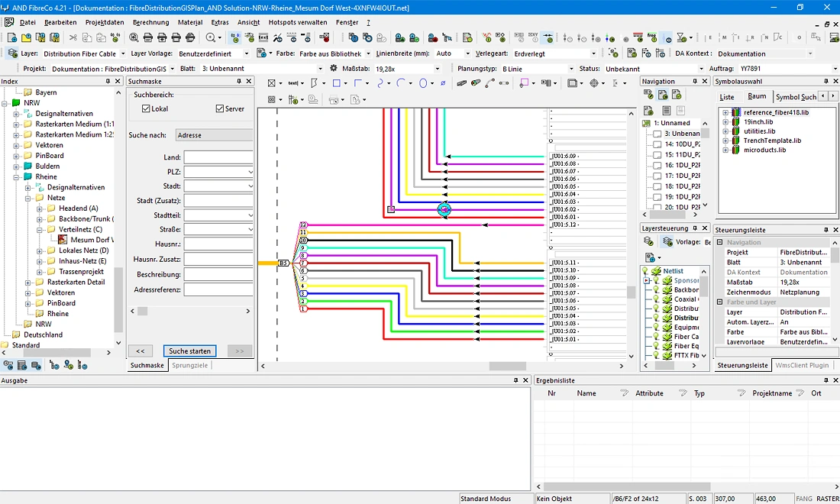Click the drawing canvas horizontal scrollbar thumb
This screenshot has height=504, width=840.
(508, 366)
